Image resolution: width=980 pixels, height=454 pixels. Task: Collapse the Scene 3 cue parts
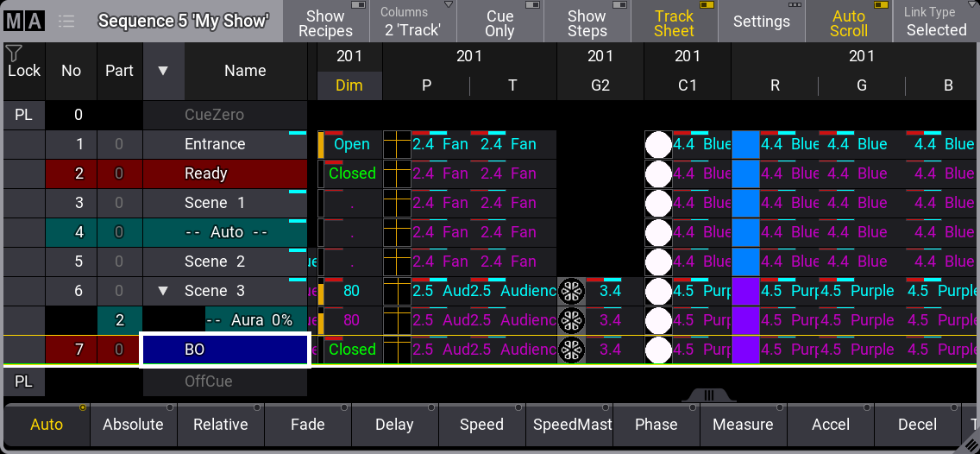(163, 291)
